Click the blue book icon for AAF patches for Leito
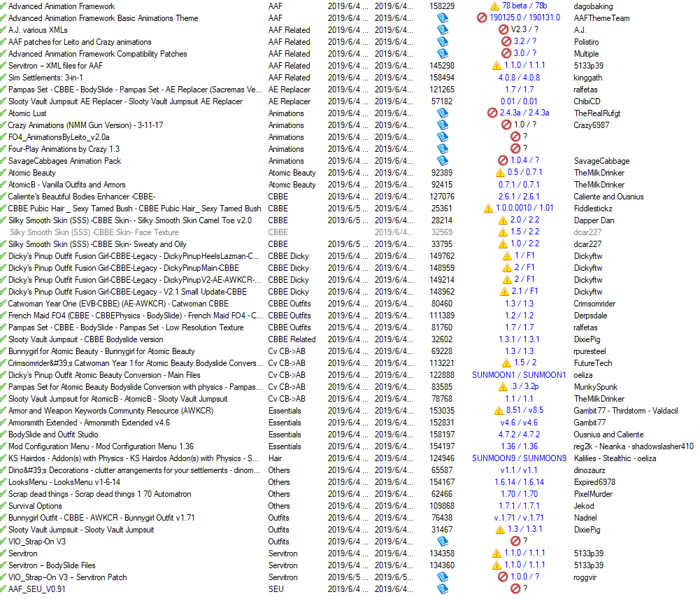Image resolution: width=700 pixels, height=599 pixels. pyautogui.click(x=442, y=41)
